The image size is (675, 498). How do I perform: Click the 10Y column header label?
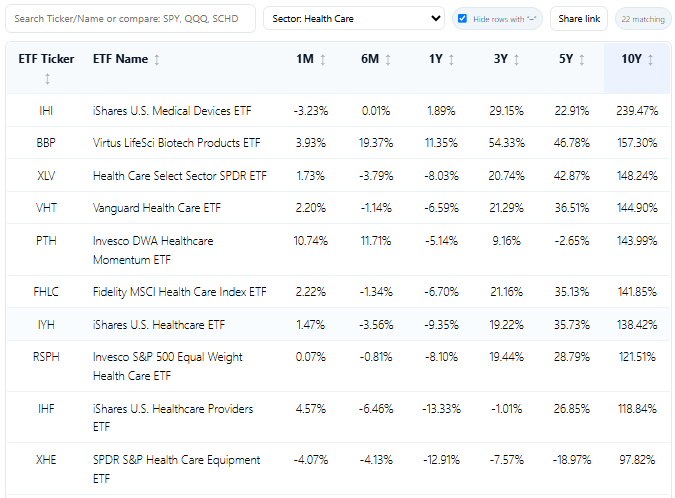coord(631,60)
